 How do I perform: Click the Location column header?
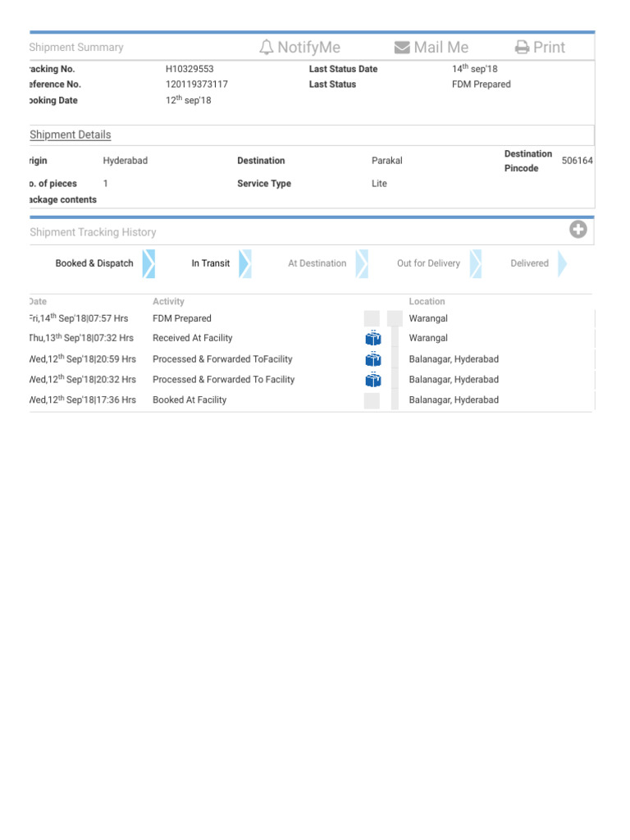(x=427, y=302)
